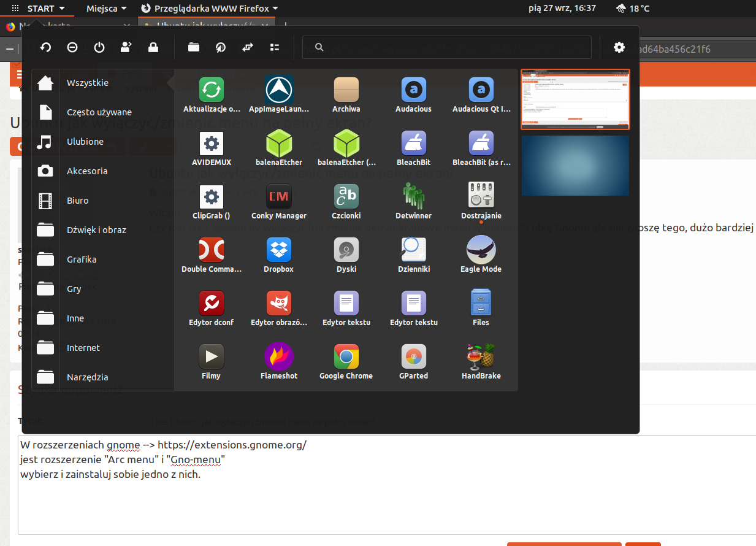756x546 pixels.
Task: Open the menu settings gear
Action: [619, 47]
